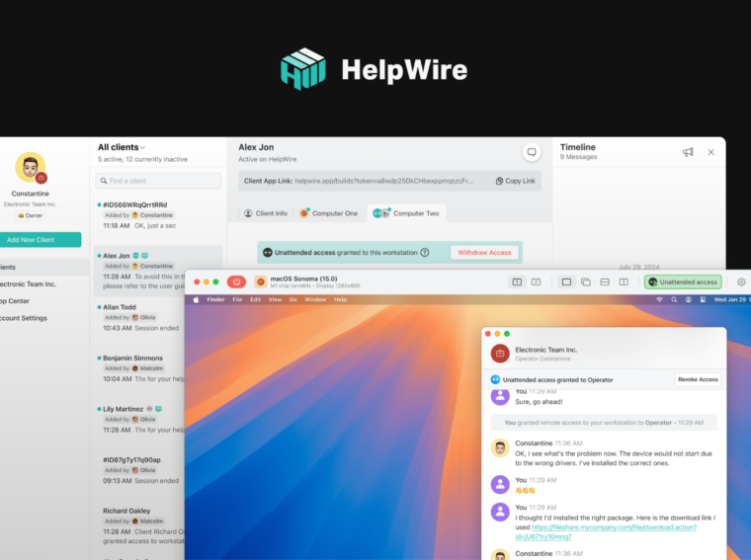Click the red power disconnect button

(x=236, y=281)
